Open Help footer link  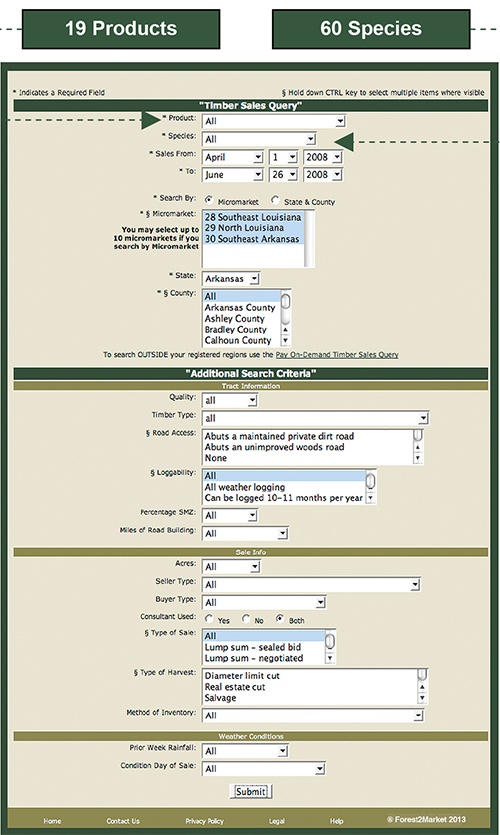(337, 821)
